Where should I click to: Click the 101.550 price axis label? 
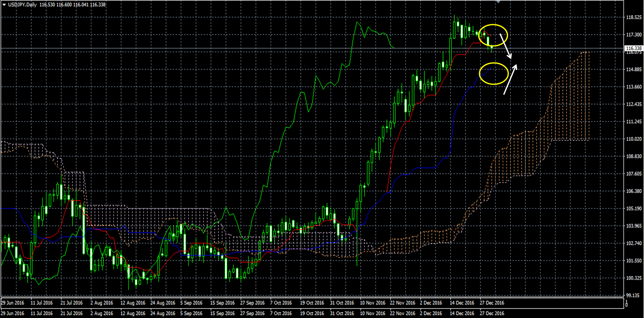tap(635, 261)
